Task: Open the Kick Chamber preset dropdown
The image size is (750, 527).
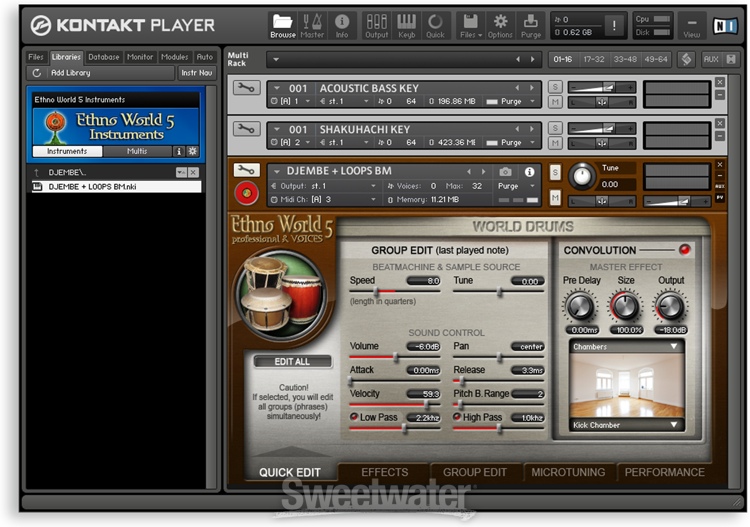Action: click(674, 425)
